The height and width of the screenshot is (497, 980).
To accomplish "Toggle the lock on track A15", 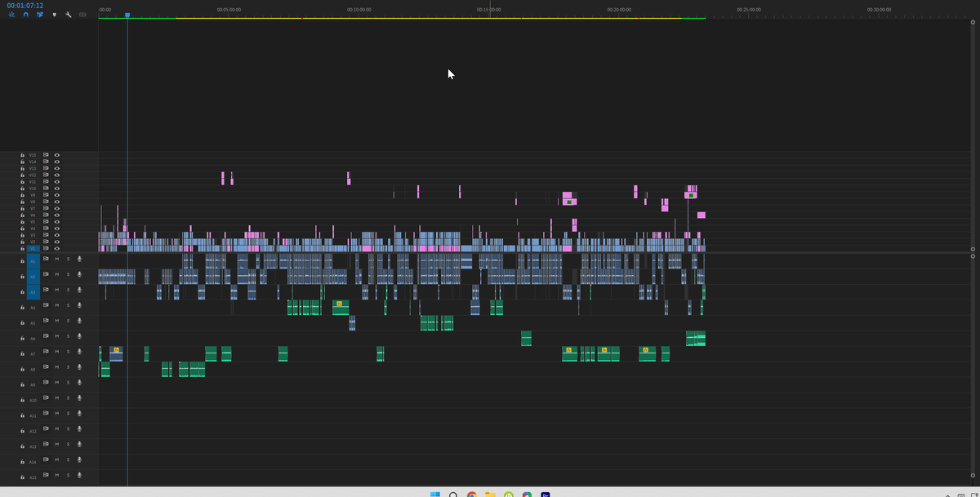I will click(x=22, y=476).
